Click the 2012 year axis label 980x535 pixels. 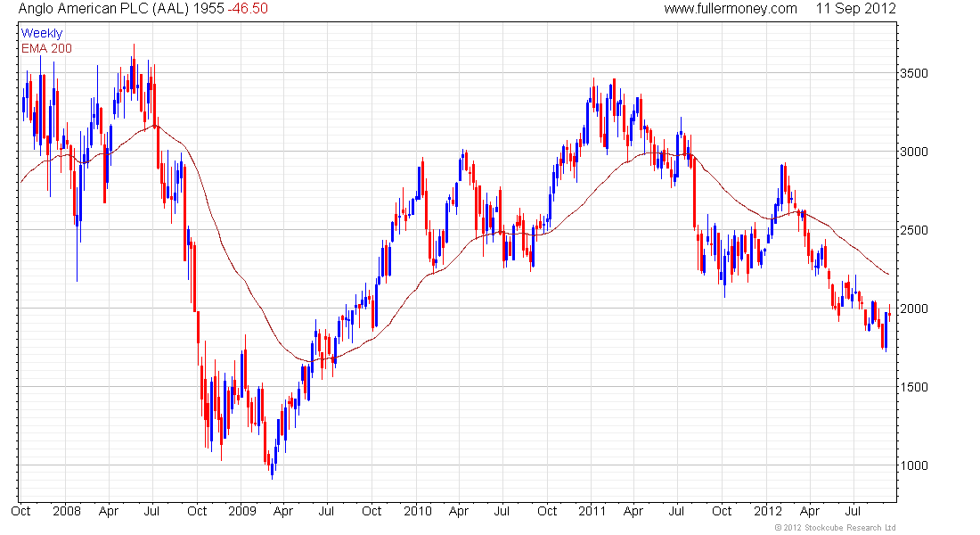(767, 511)
